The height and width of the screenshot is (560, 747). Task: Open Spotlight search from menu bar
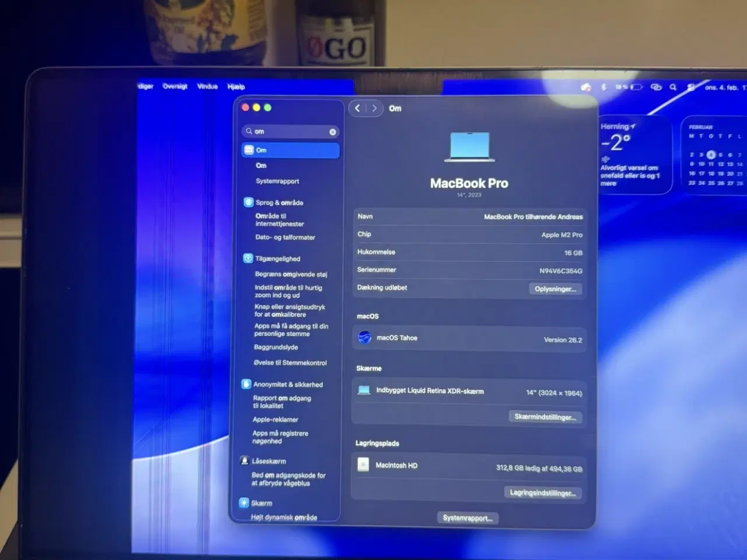point(673,87)
